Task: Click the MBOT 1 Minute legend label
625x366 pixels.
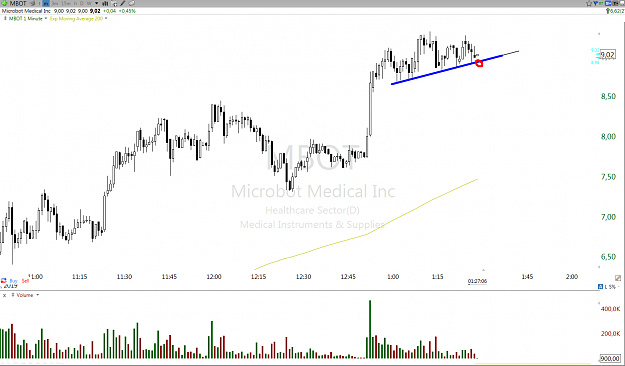Action: click(26, 18)
